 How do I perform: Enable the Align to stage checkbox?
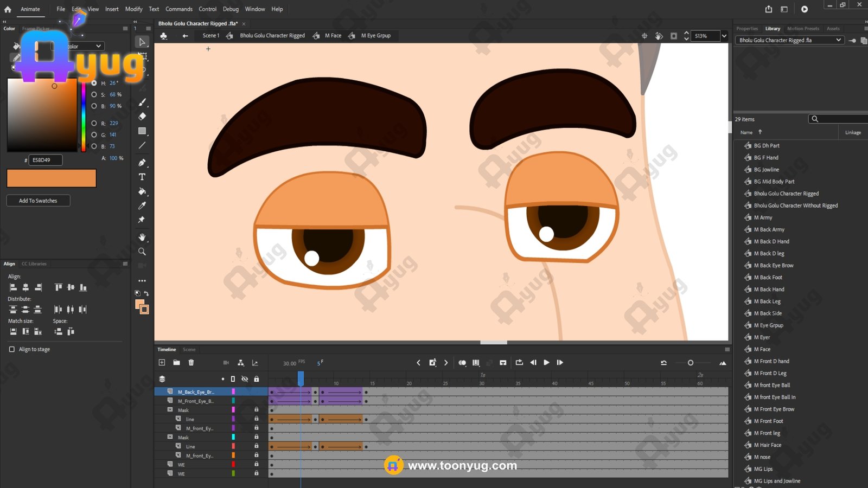pyautogui.click(x=12, y=349)
